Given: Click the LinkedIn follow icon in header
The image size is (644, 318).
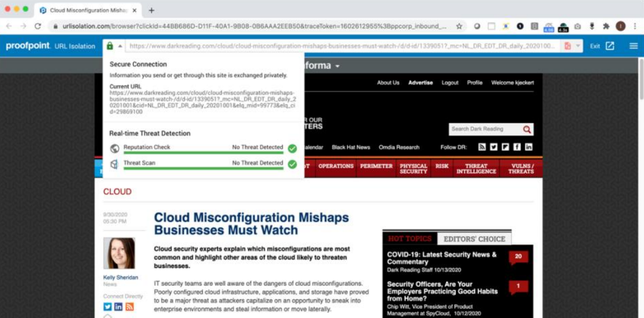Looking at the screenshot, I should click(x=529, y=147).
